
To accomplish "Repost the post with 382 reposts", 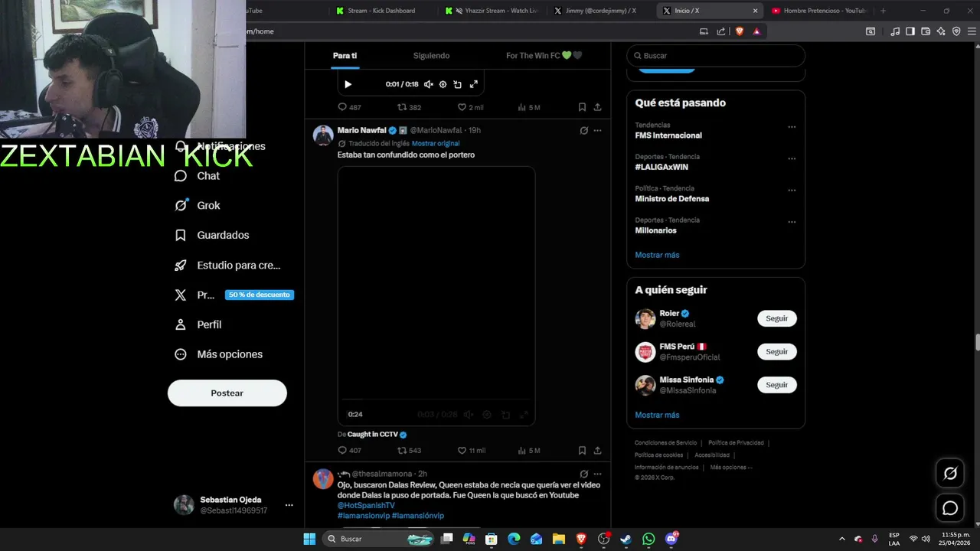I will [409, 107].
